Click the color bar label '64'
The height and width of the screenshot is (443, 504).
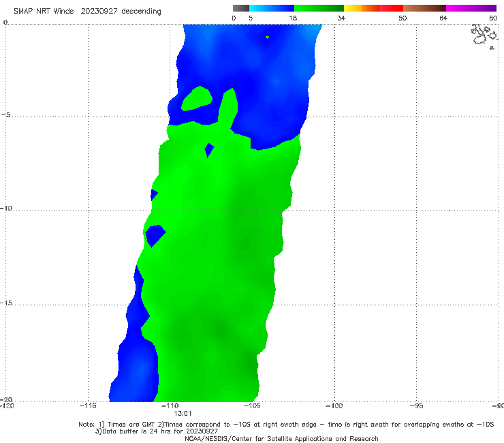pyautogui.click(x=443, y=18)
